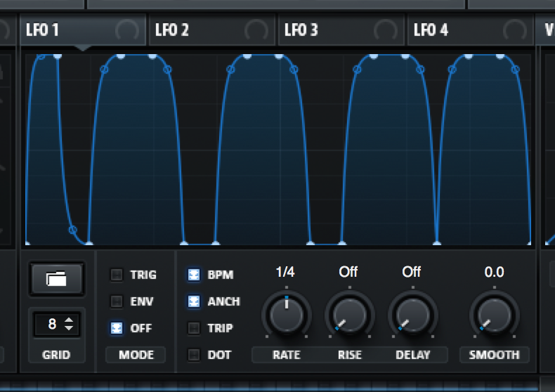The height and width of the screenshot is (392, 555).
Task: Click the RATE label
Action: click(x=287, y=355)
